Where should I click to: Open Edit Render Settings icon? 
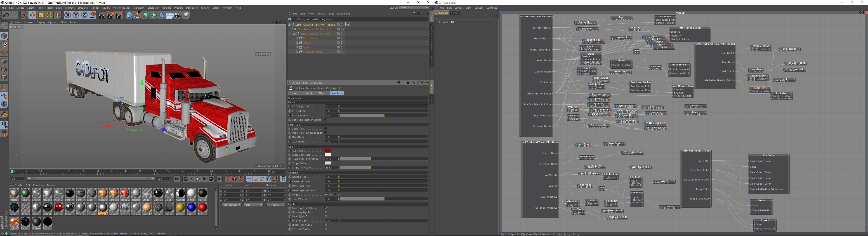point(119,15)
